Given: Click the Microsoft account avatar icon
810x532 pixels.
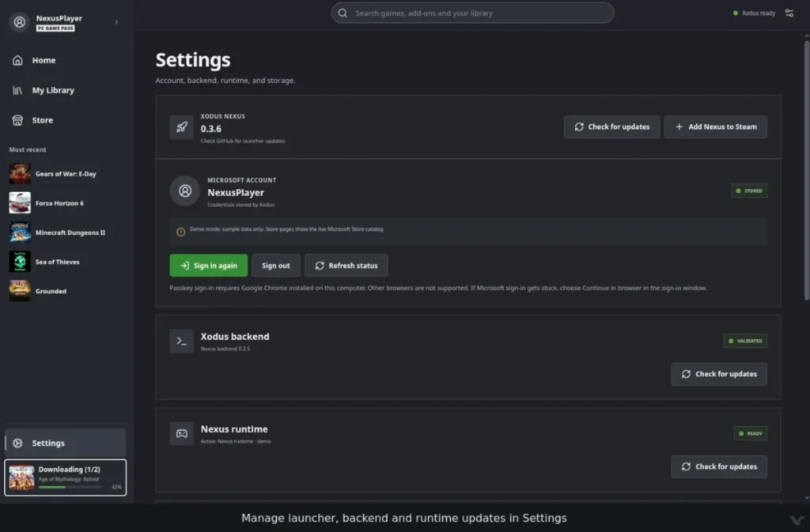Looking at the screenshot, I should click(185, 191).
